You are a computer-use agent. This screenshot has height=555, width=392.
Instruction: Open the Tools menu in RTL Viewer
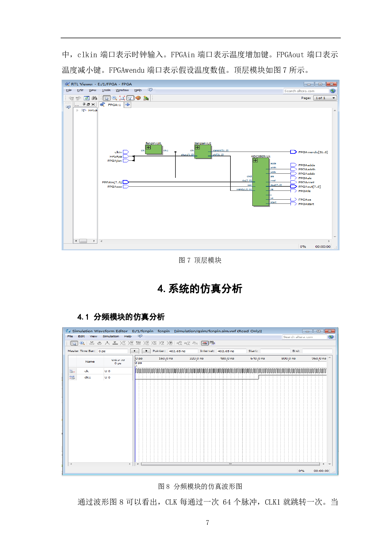[106, 90]
